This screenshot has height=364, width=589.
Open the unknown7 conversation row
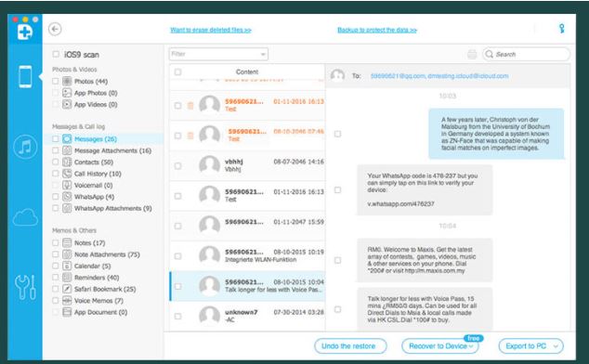pos(247,317)
